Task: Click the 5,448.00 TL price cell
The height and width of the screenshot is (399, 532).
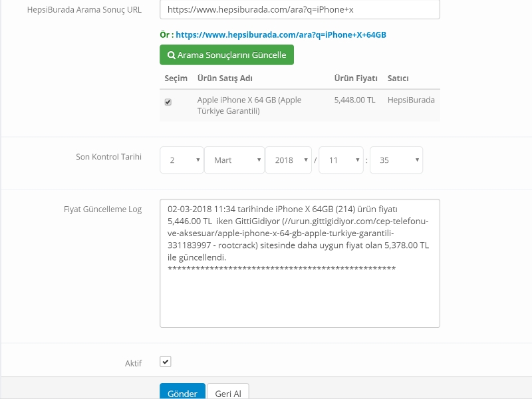Action: pyautogui.click(x=355, y=100)
